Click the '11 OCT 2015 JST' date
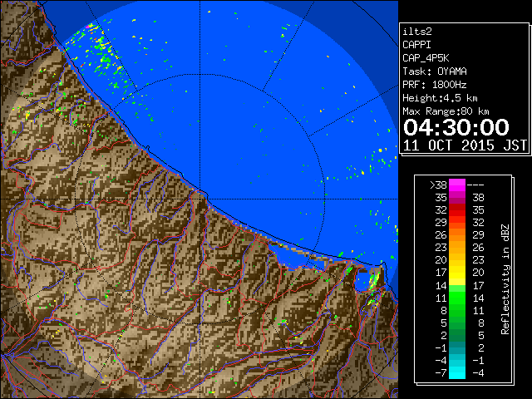The width and height of the screenshot is (532, 399). tap(465, 145)
